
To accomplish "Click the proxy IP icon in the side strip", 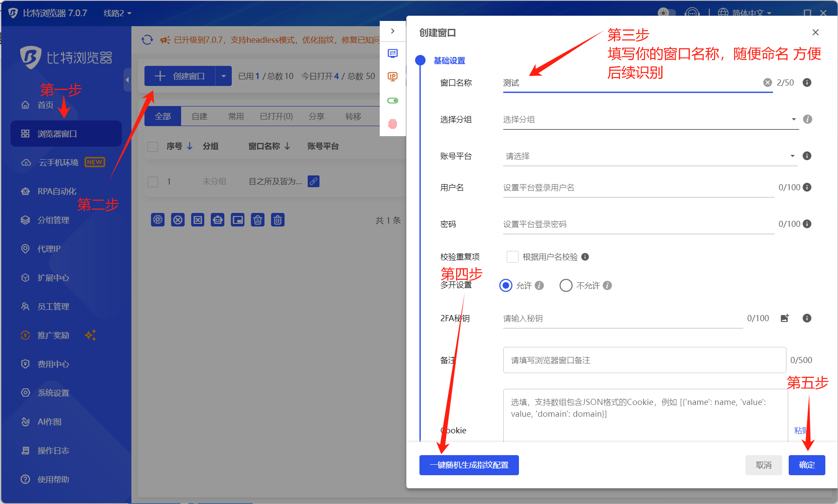I will coord(392,77).
